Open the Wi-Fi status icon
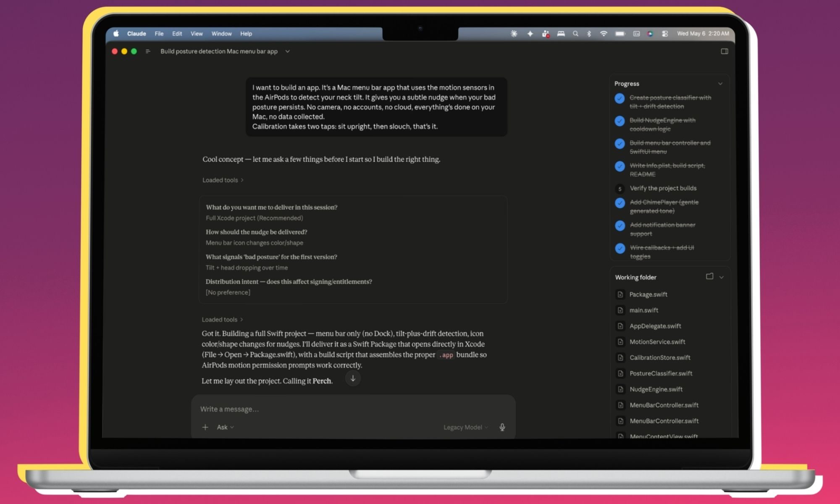 604,34
